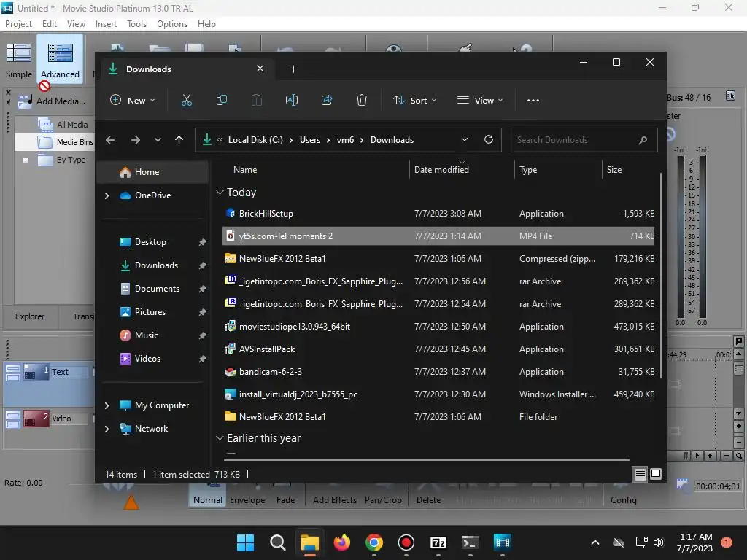Select the BrickHillSetup file

(438, 214)
